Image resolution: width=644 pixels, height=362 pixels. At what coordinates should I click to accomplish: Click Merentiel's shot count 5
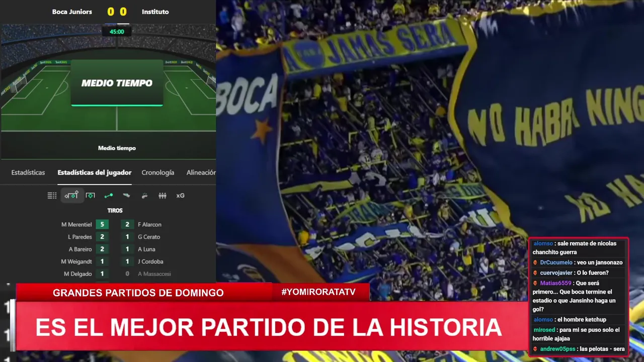[x=102, y=225]
